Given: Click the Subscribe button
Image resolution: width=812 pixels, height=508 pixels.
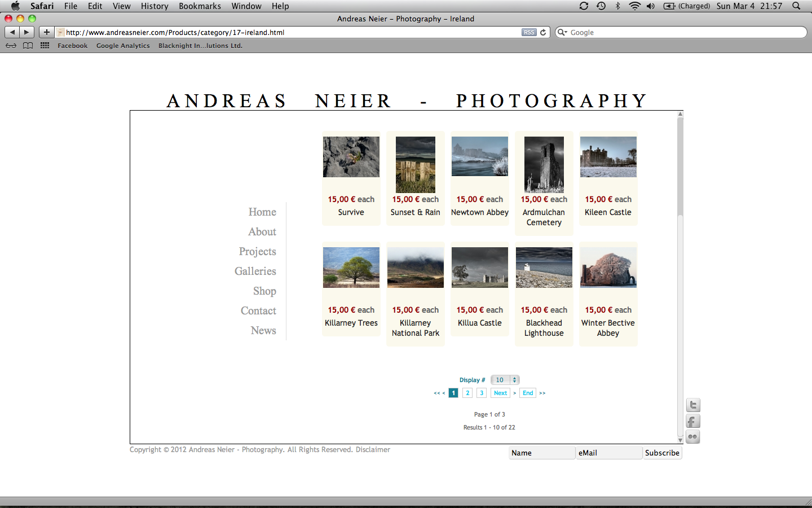Looking at the screenshot, I should tap(662, 453).
